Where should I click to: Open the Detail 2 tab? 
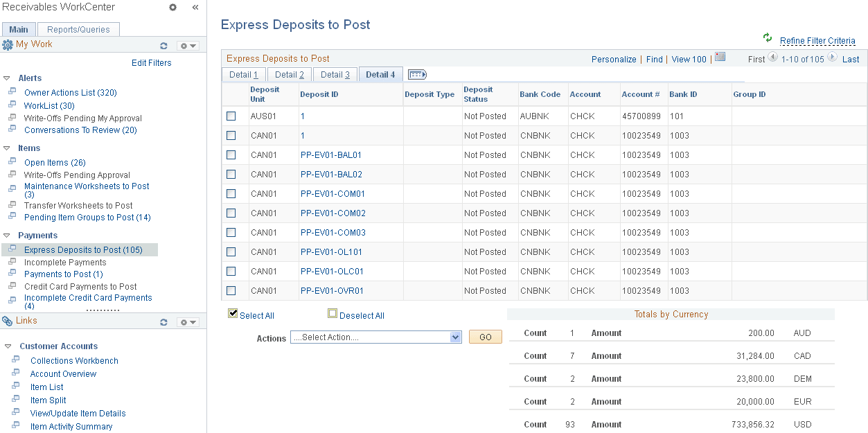[289, 74]
